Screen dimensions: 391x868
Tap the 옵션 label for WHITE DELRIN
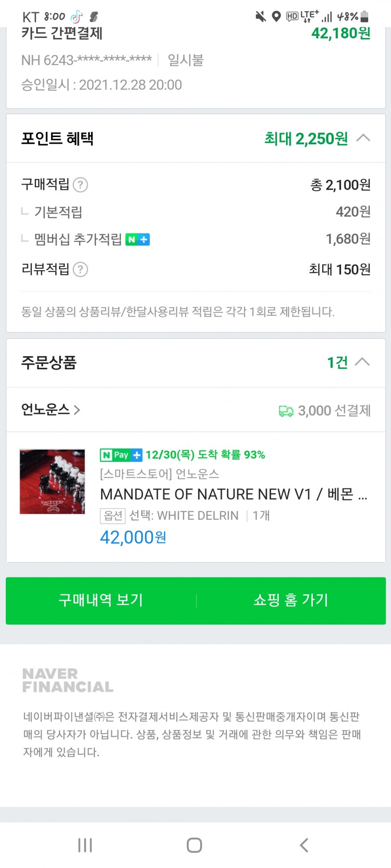(x=113, y=516)
